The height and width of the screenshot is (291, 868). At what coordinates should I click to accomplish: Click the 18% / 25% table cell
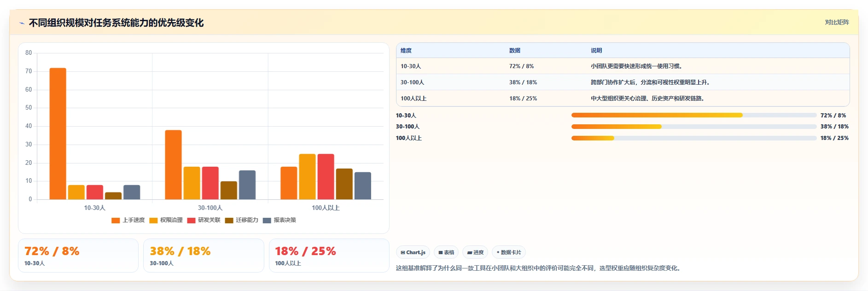click(x=523, y=99)
